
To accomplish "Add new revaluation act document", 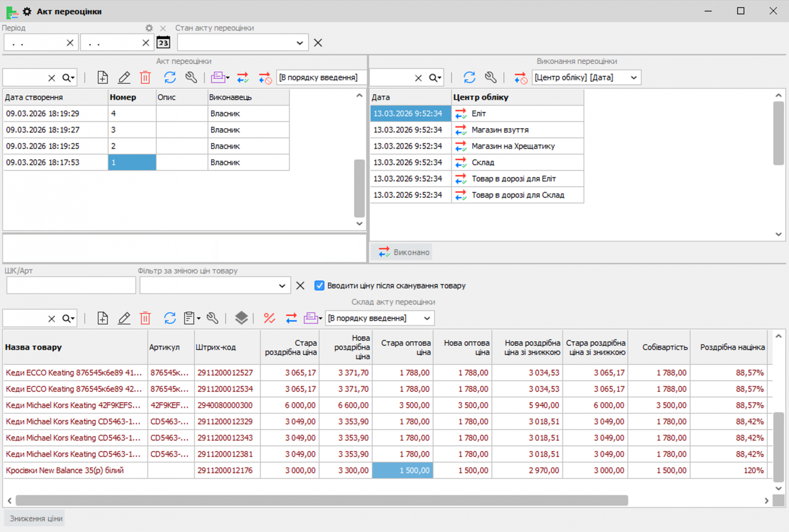I will 102,77.
